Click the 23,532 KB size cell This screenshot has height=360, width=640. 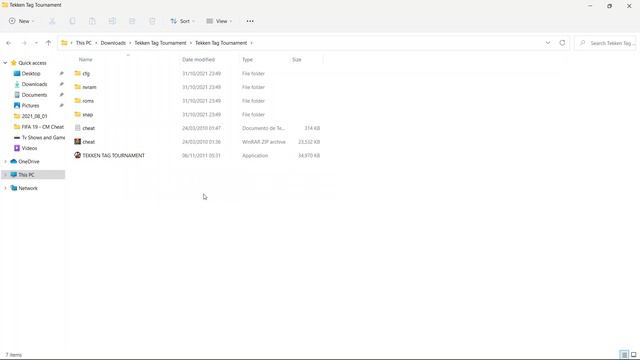(x=309, y=142)
